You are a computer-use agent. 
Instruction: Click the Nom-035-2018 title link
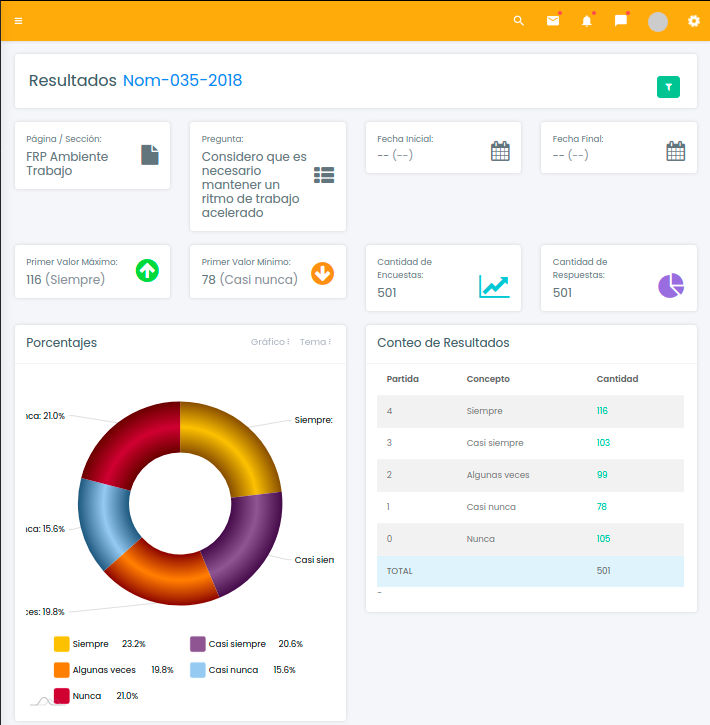[x=182, y=81]
